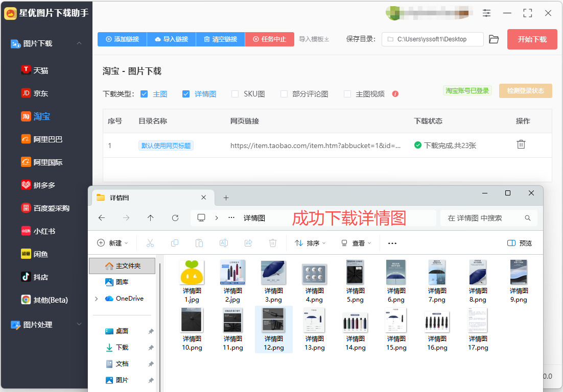This screenshot has width=563, height=392.
Task: Open the 京东 JD sidebar entry
Action: pos(34,93)
